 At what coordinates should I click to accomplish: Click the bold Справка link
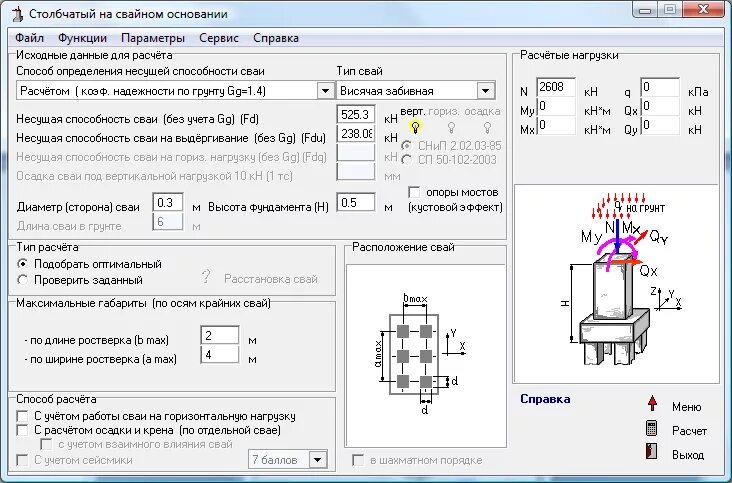click(545, 399)
